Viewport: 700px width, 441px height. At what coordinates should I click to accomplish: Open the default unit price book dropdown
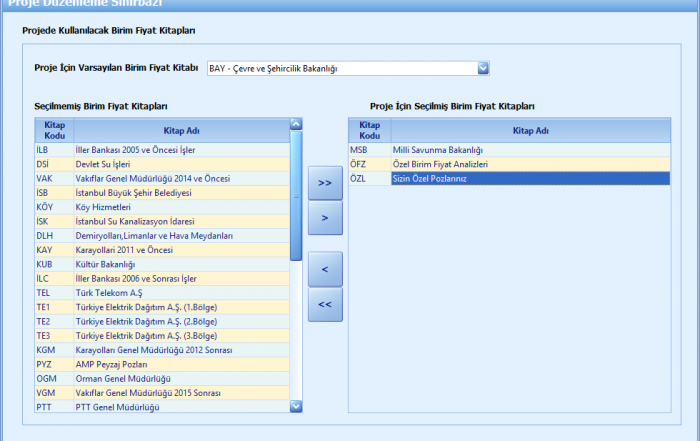tap(483, 69)
